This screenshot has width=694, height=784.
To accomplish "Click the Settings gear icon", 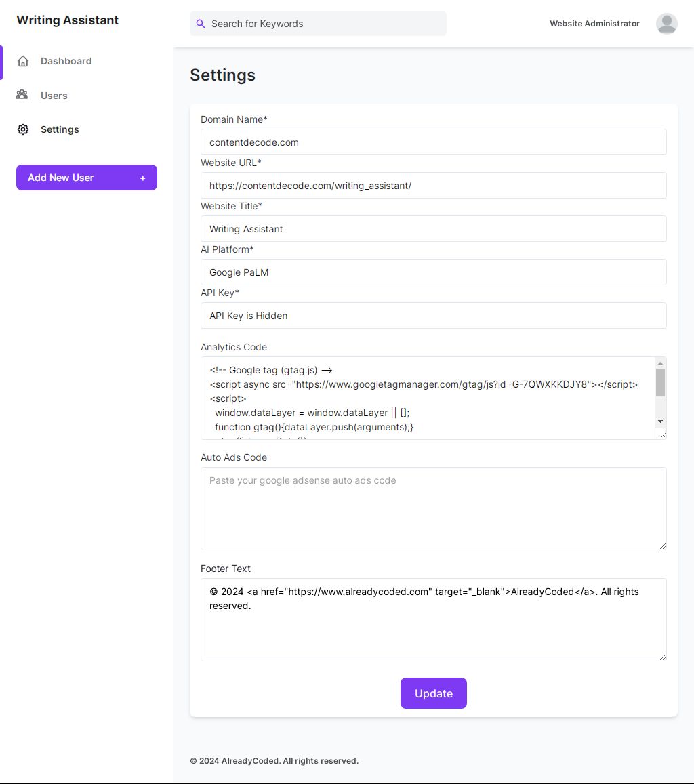I will coord(23,129).
